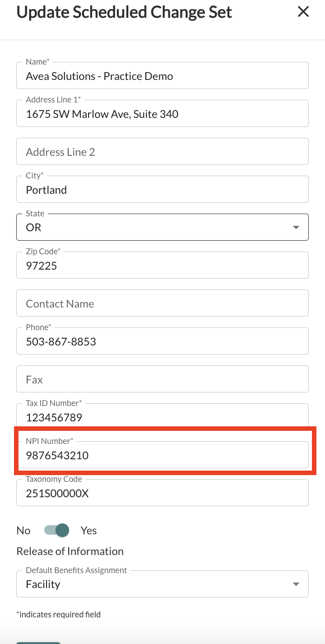Screen dimensions: 325x644
Task: Click the Zip Code field
Action: (x=162, y=266)
